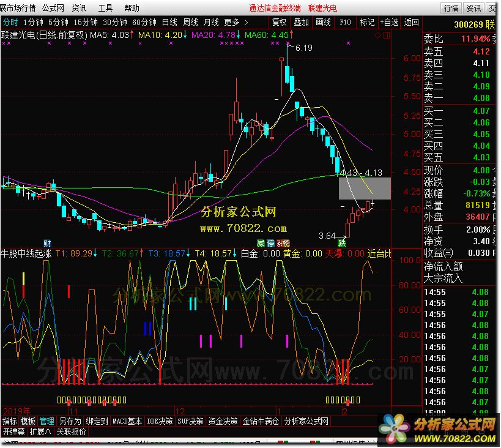Click the split-window icon beside the diamond
Viewport: 501px width, 448px height.
click(x=387, y=35)
